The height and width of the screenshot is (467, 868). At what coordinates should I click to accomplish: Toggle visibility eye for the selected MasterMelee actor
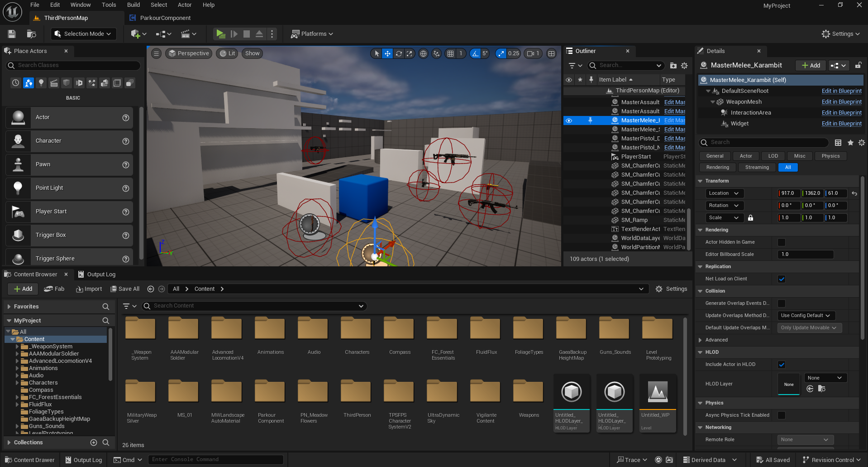click(x=569, y=120)
